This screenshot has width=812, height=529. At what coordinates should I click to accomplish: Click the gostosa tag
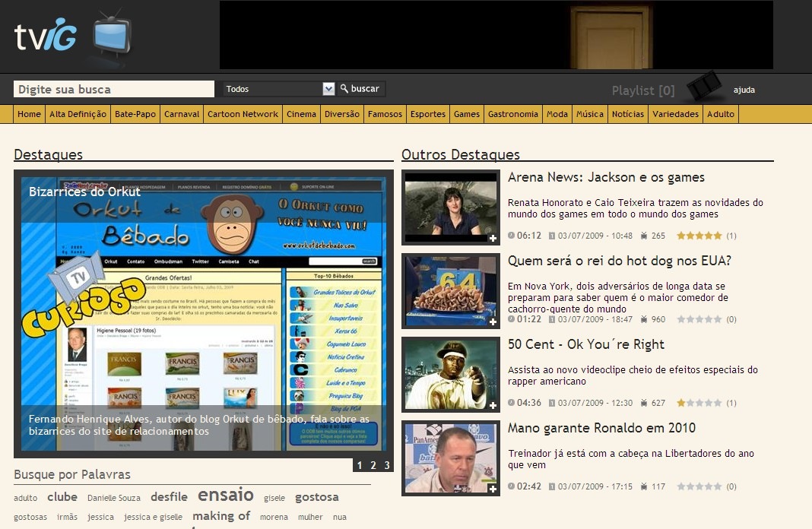tap(317, 497)
